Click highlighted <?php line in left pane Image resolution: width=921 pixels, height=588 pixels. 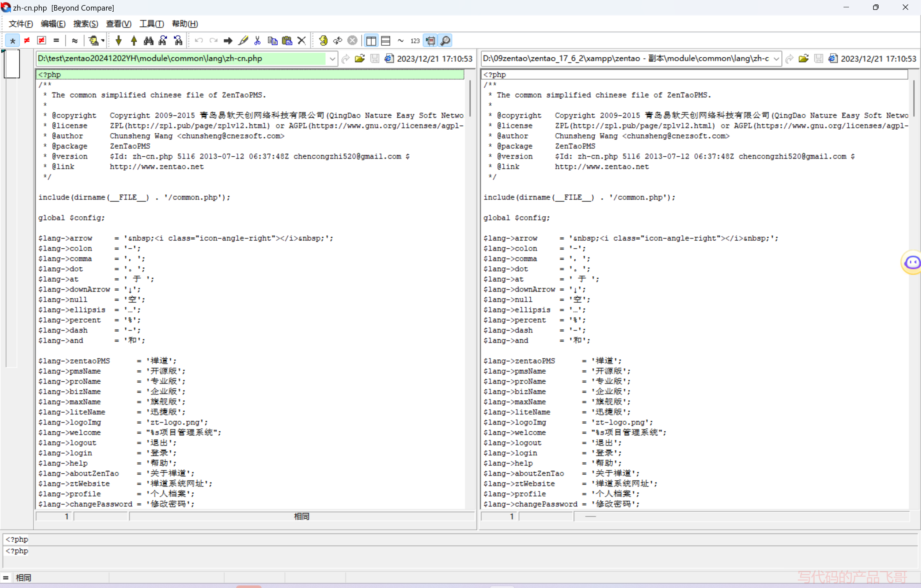250,75
